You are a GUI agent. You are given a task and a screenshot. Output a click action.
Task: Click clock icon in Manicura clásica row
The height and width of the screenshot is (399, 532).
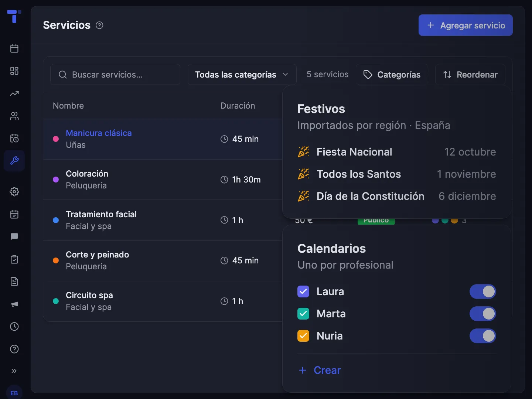[x=224, y=139]
